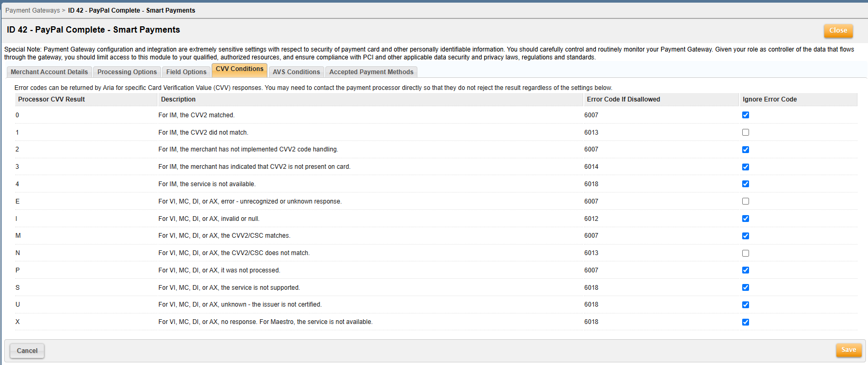
Task: Uncheck Ignore Error Code for CVV result 0
Action: pyautogui.click(x=745, y=115)
